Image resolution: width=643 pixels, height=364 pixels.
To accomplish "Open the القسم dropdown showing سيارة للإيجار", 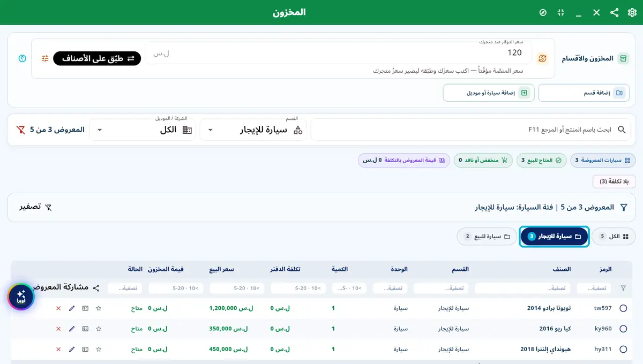I will [x=253, y=130].
